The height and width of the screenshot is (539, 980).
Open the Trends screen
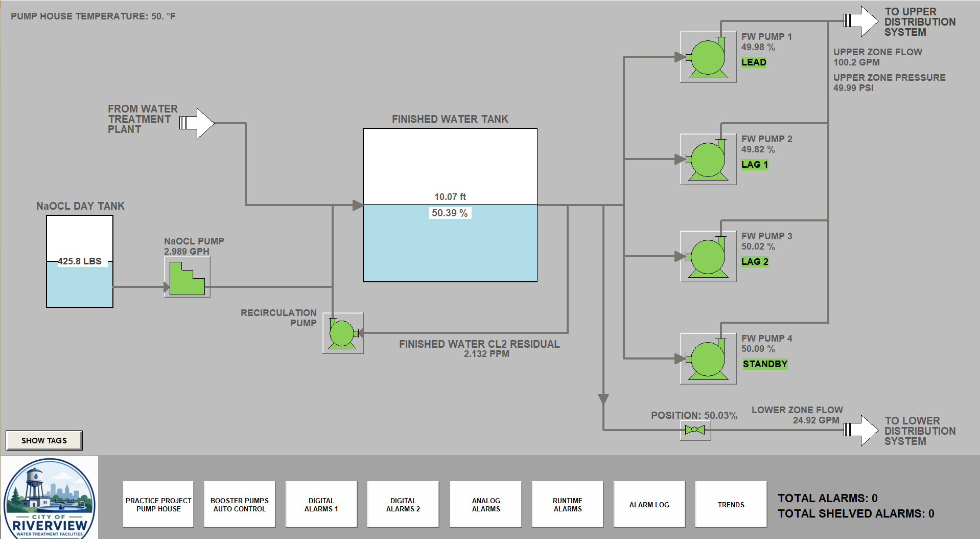click(731, 505)
